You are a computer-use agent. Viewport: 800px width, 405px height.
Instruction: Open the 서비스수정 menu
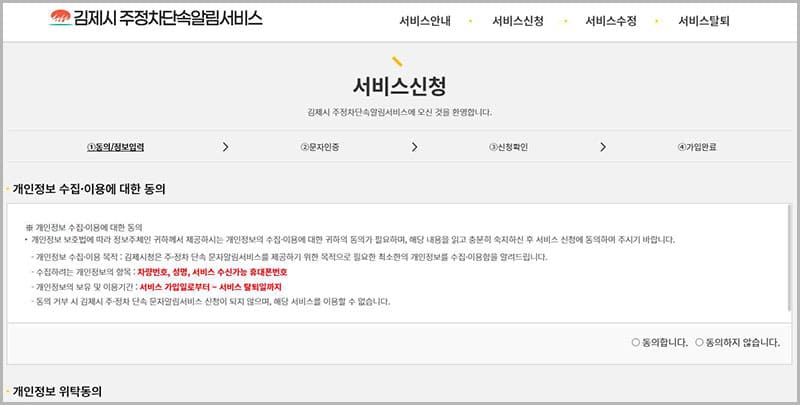[610, 20]
